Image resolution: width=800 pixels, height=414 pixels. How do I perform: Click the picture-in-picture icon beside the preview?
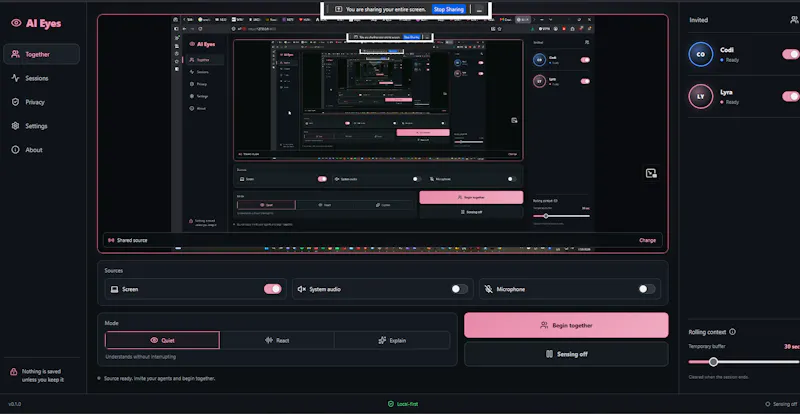coord(651,174)
